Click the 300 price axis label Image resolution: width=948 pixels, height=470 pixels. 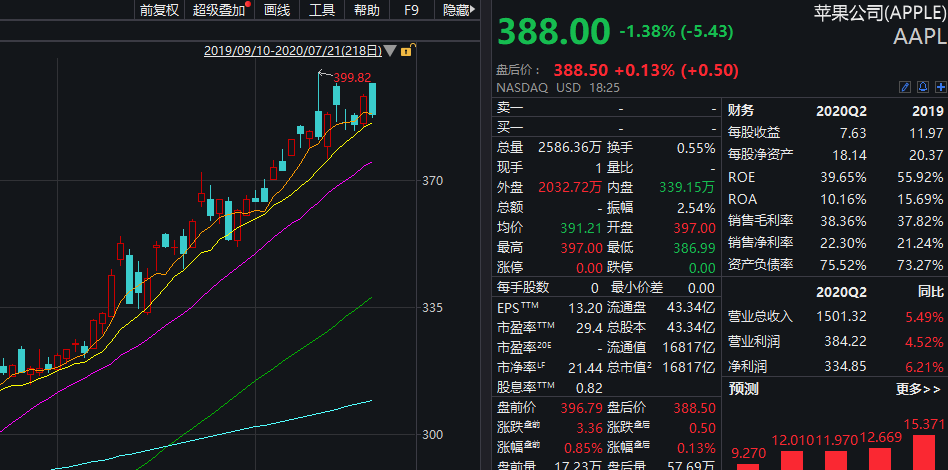pos(432,434)
